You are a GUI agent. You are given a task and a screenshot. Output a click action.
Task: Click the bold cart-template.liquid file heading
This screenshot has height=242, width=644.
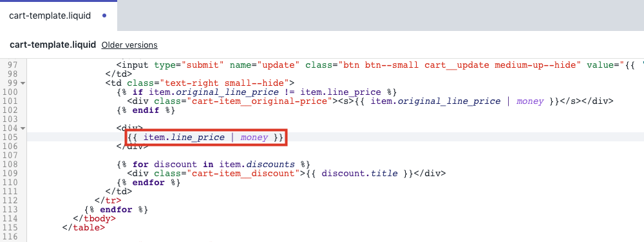[53, 45]
